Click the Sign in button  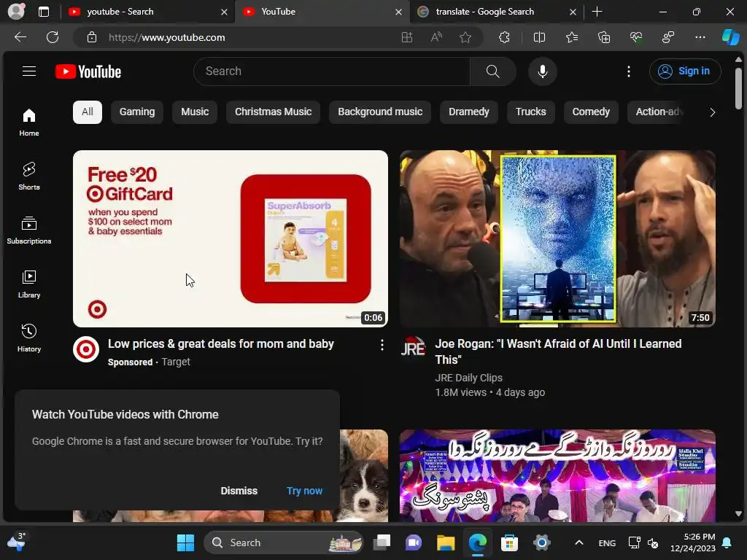point(684,71)
